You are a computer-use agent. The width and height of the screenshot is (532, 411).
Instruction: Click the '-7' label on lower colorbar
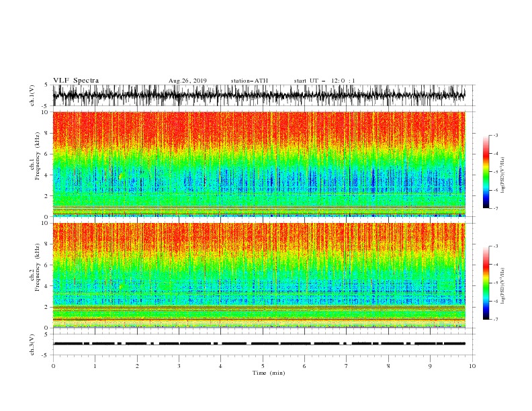496,320
